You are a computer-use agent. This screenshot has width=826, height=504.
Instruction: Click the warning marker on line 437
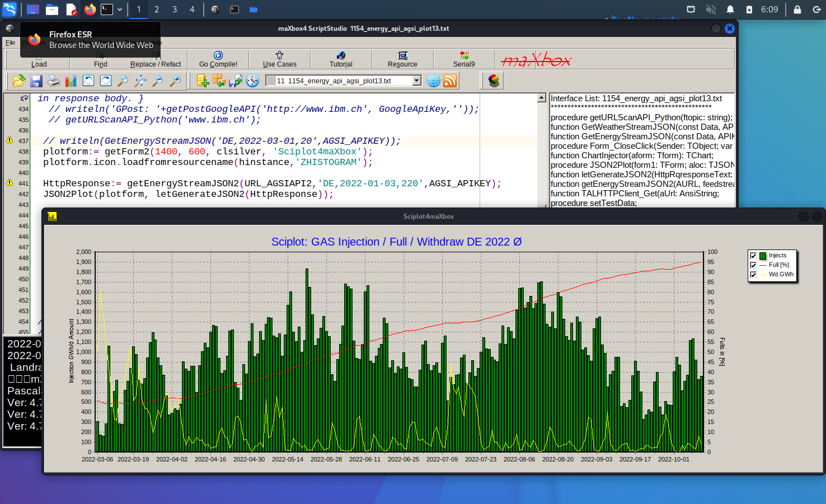(10, 140)
